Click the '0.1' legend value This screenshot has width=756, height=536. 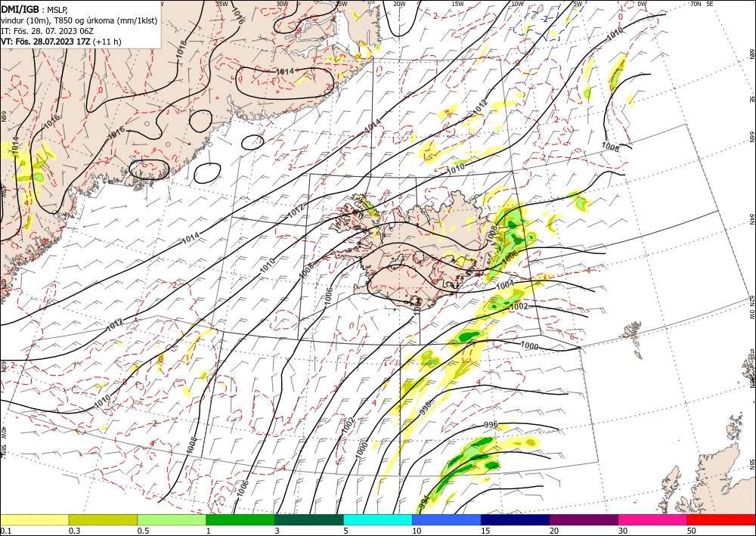[5, 531]
